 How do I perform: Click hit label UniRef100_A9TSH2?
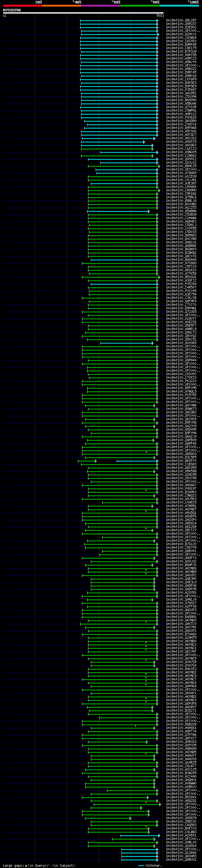pos(181,131)
